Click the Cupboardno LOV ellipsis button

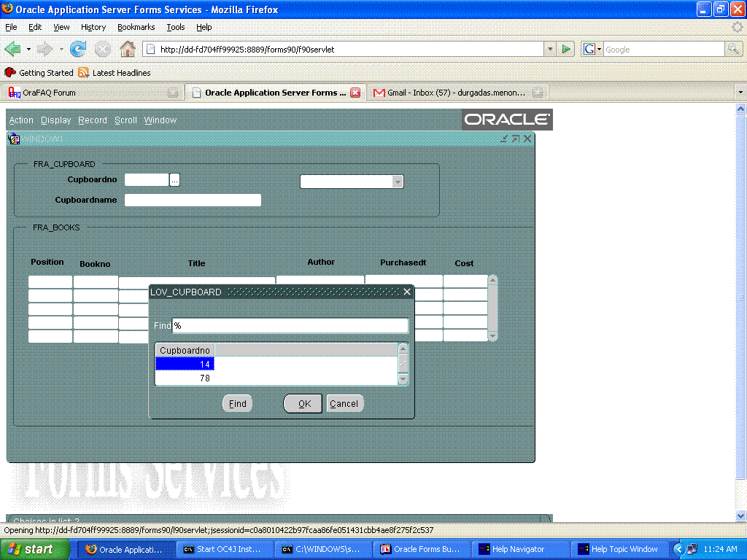pos(175,180)
